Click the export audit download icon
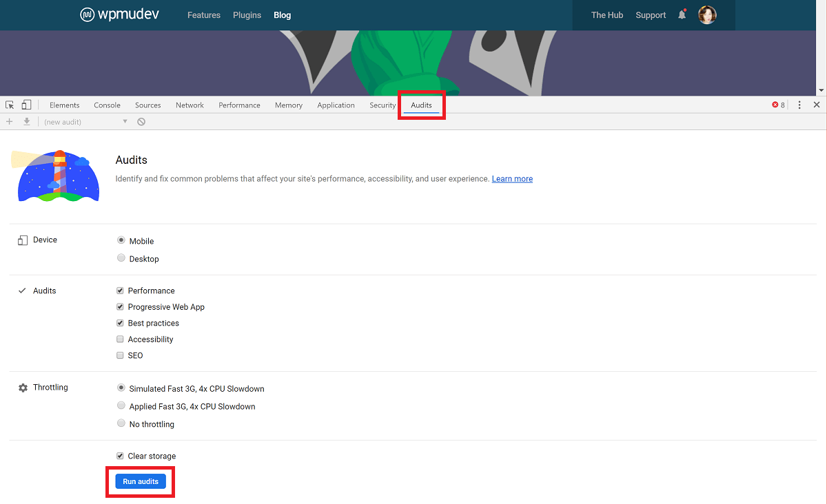Image resolution: width=827 pixels, height=504 pixels. [x=26, y=121]
